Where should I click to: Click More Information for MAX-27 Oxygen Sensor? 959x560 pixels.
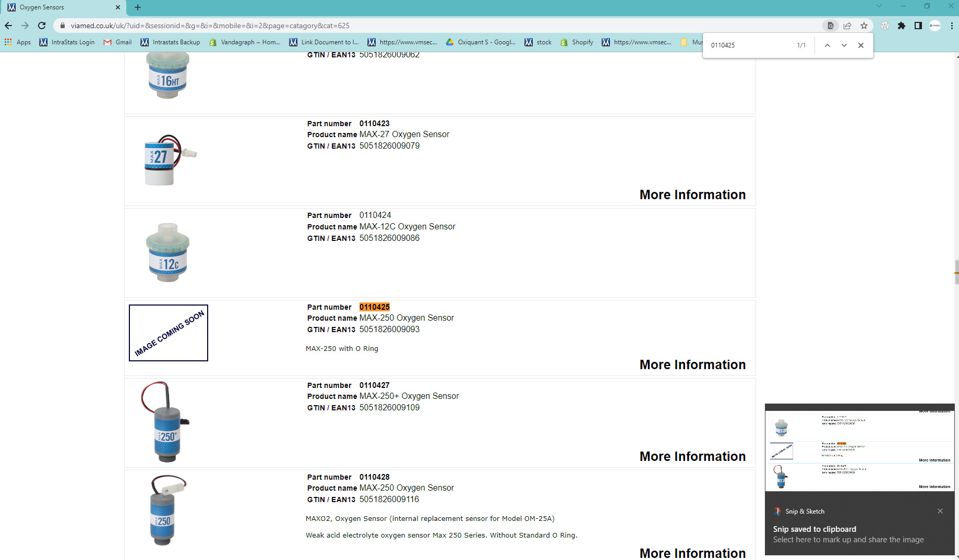pyautogui.click(x=692, y=194)
